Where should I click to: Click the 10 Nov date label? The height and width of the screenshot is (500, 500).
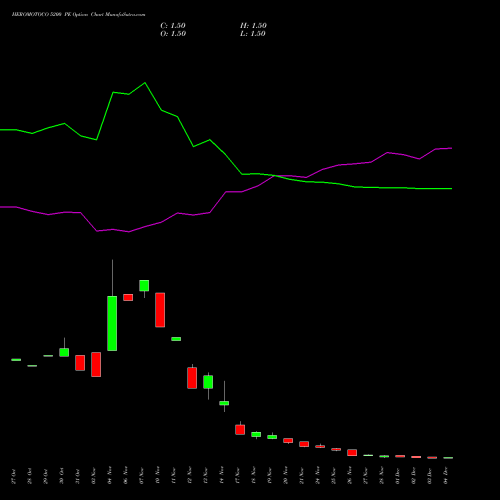[x=158, y=475]
